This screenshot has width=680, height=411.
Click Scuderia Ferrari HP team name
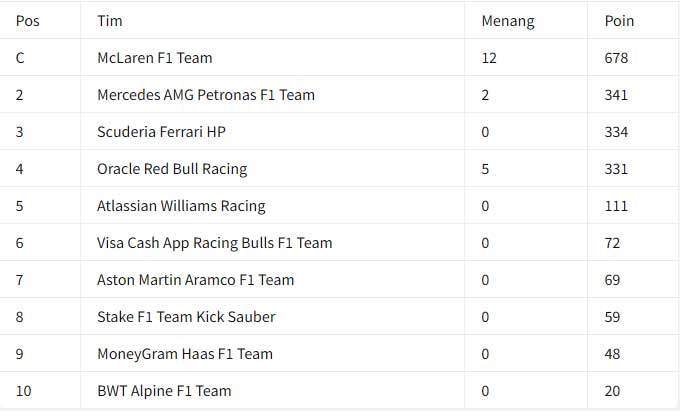[x=161, y=132]
